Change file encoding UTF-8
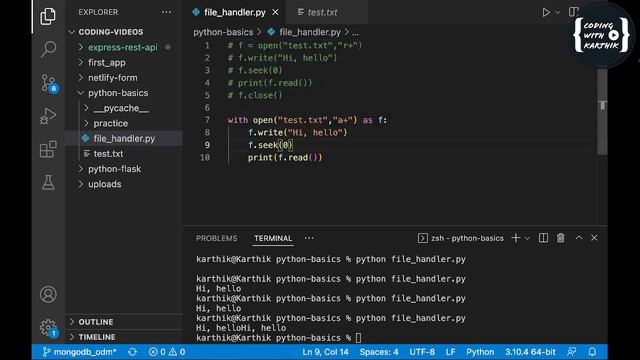Image resolution: width=640 pixels, height=360 pixels. click(422, 352)
